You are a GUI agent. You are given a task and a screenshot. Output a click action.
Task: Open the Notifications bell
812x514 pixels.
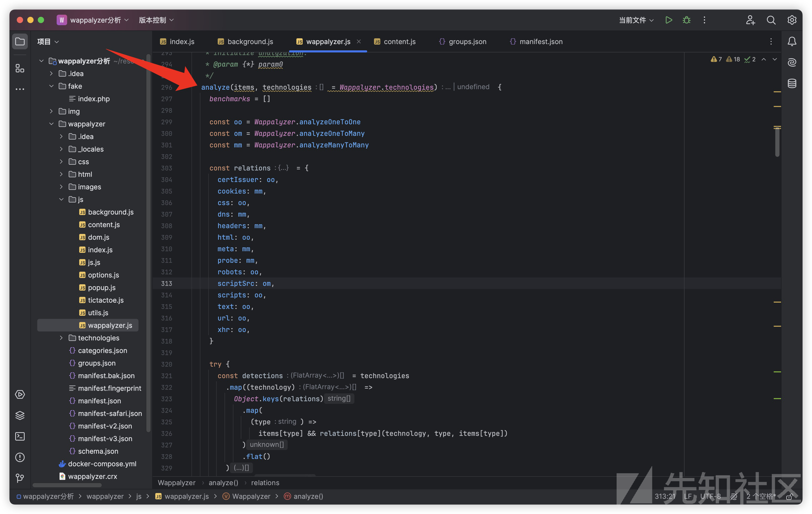tap(792, 41)
